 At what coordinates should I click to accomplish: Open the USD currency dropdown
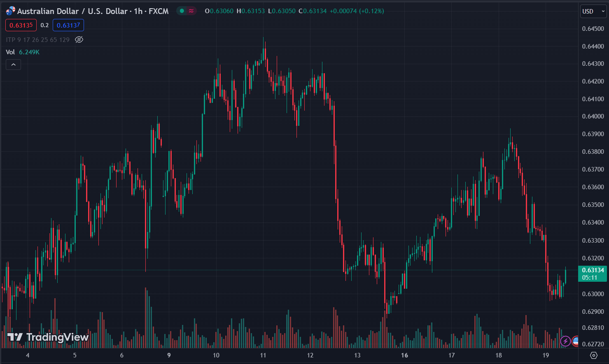(x=593, y=12)
